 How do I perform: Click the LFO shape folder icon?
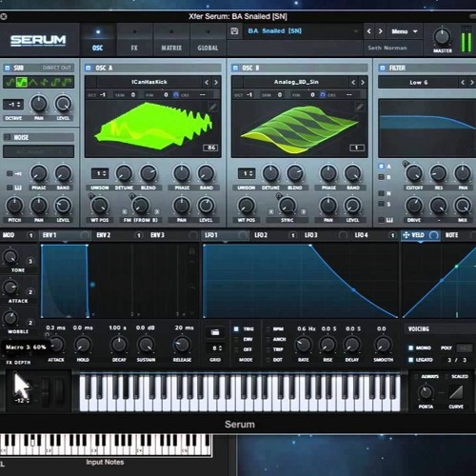click(215, 332)
